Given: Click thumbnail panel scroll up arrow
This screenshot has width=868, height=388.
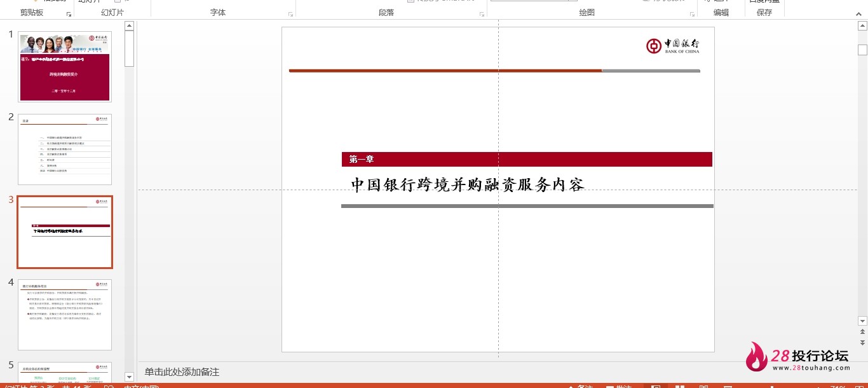Looking at the screenshot, I should coord(130,26).
